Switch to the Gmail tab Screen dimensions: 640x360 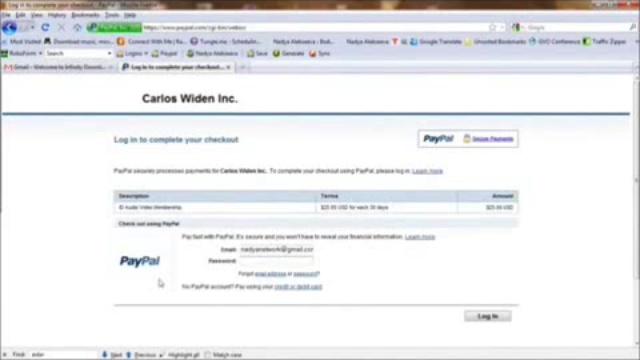point(58,67)
